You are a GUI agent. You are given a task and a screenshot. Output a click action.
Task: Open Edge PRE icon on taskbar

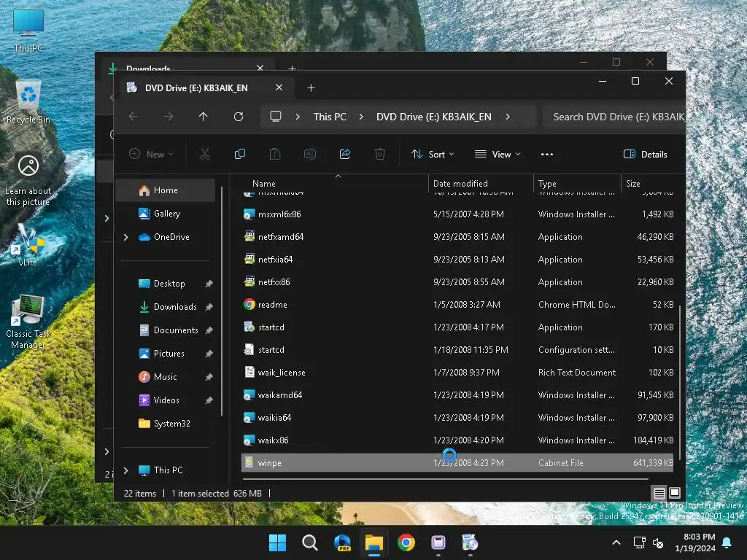click(342, 542)
